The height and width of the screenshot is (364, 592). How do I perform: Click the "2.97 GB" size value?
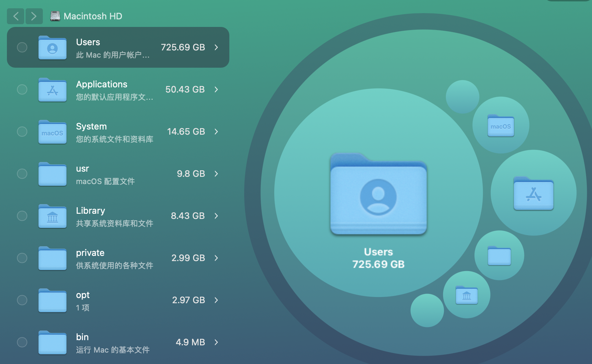coord(189,300)
